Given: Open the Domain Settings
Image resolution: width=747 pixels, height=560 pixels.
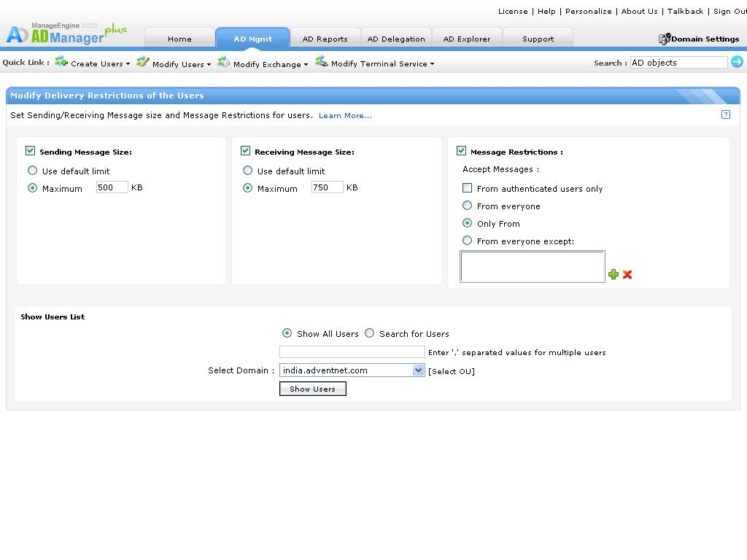Looking at the screenshot, I should click(698, 39).
